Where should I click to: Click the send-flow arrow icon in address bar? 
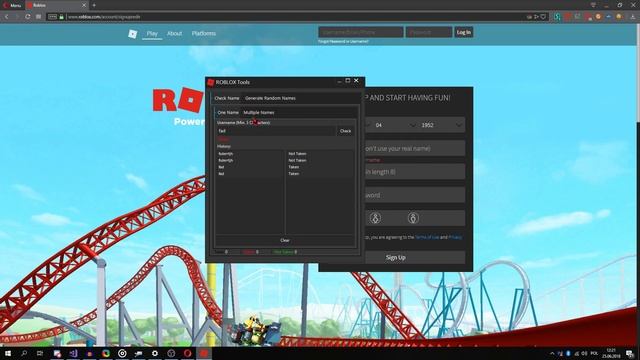[x=536, y=17]
